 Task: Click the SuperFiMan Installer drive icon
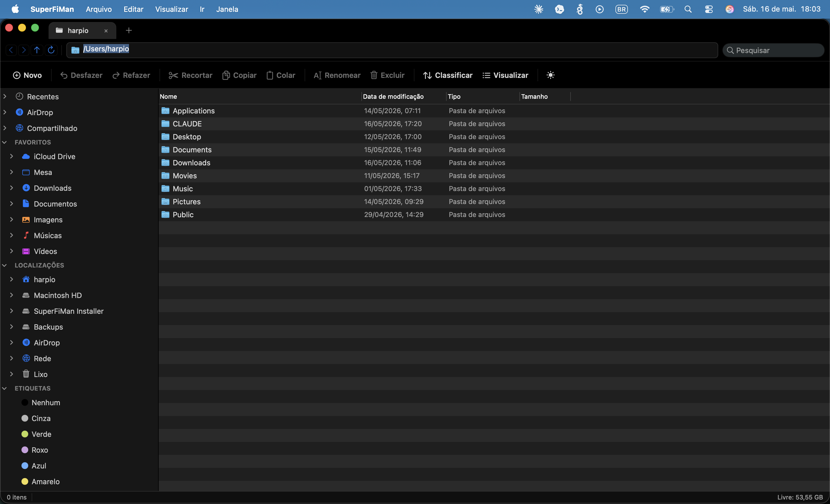pos(26,311)
